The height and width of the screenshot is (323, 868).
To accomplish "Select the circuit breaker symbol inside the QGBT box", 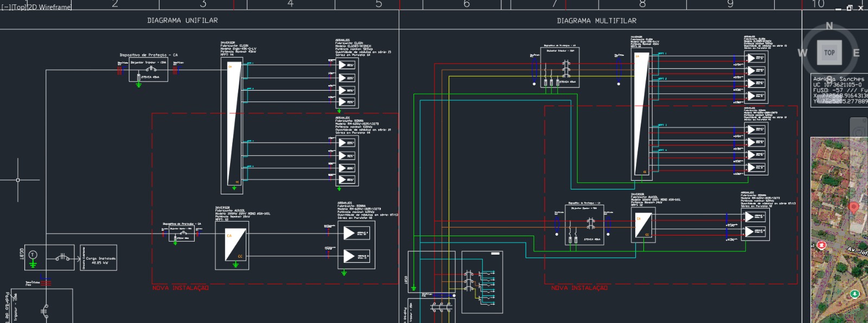I will (x=63, y=256).
